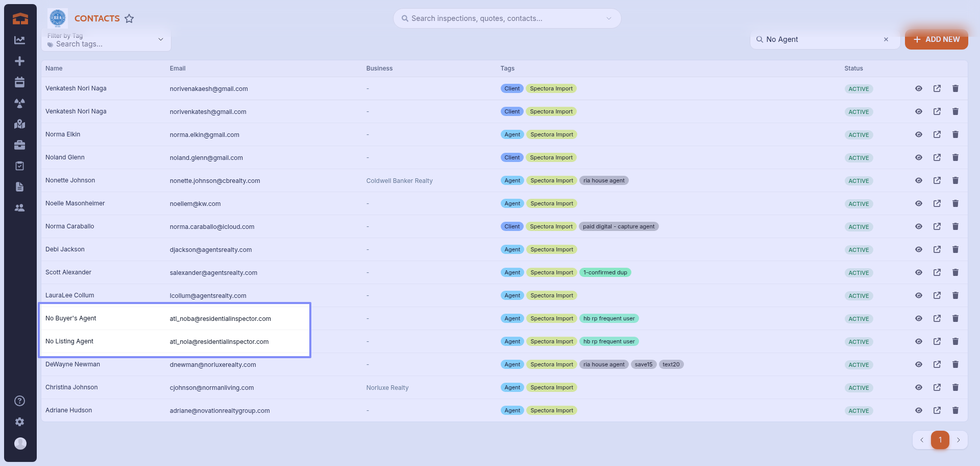View Venkatesh Nori Naga's first entry eye icon

pyautogui.click(x=918, y=88)
